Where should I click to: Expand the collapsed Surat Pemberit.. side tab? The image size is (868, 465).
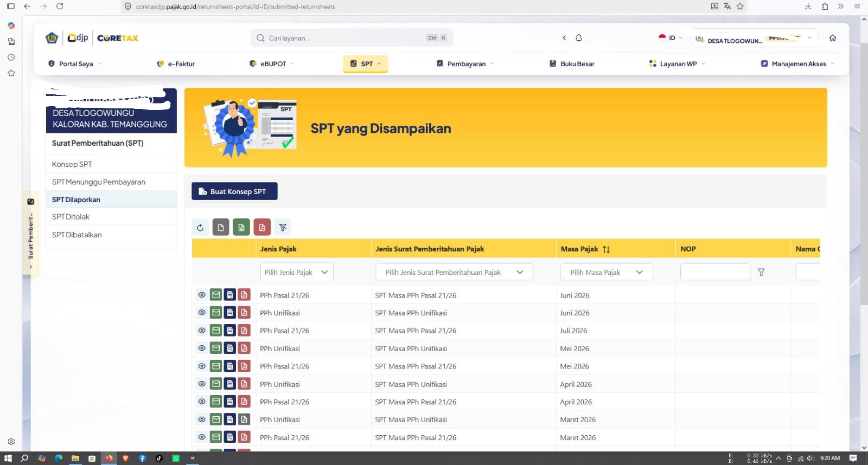coord(30,234)
